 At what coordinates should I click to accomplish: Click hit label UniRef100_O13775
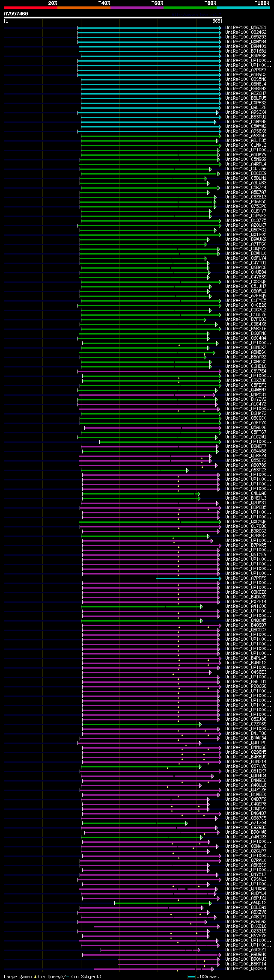(x=246, y=220)
